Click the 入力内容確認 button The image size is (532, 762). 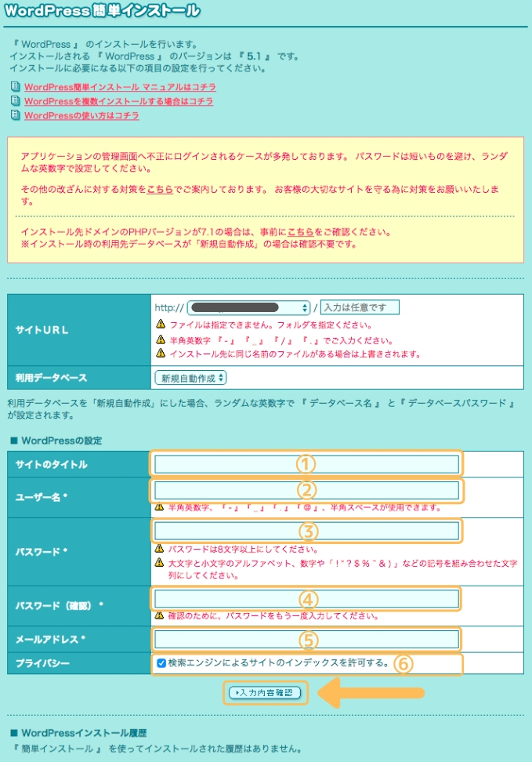[x=266, y=693]
